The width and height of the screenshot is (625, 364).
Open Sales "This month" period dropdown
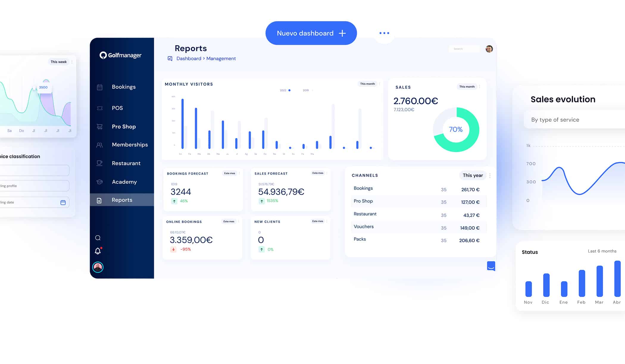(x=467, y=87)
